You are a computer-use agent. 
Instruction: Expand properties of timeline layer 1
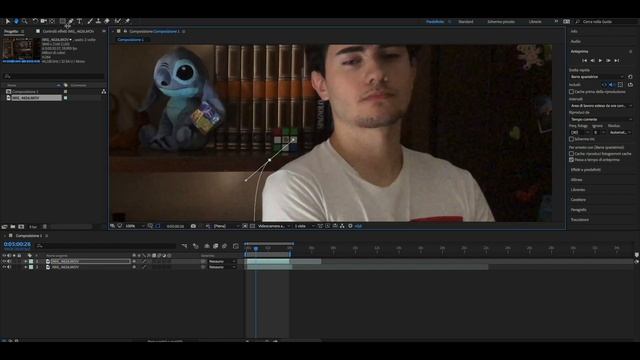(25, 261)
